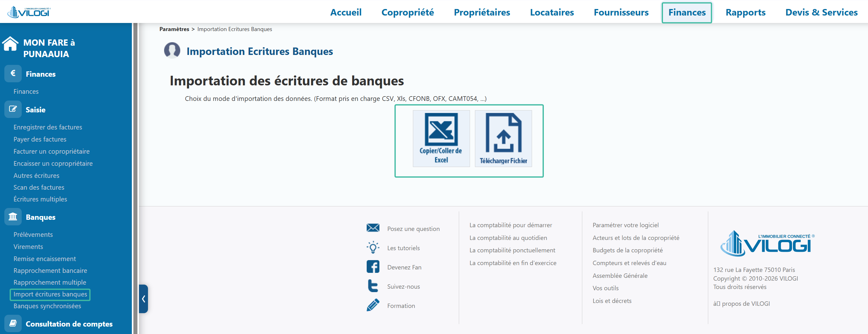
Task: Click the Saisie edit pencil icon
Action: tap(13, 109)
